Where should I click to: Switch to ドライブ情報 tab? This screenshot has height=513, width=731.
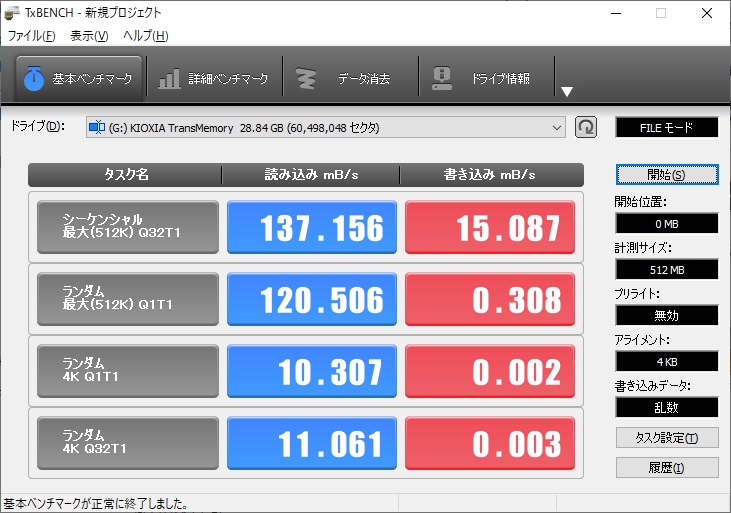[487, 78]
